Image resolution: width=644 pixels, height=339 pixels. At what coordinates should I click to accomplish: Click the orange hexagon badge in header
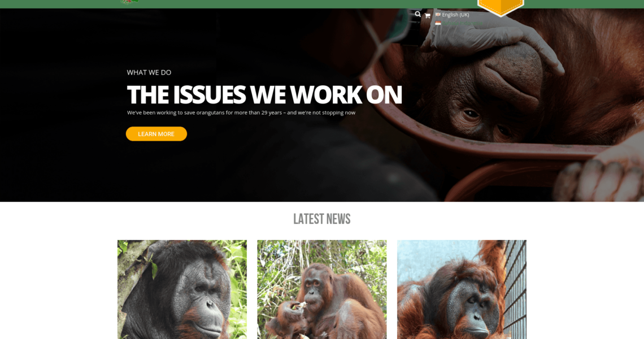pos(501,7)
